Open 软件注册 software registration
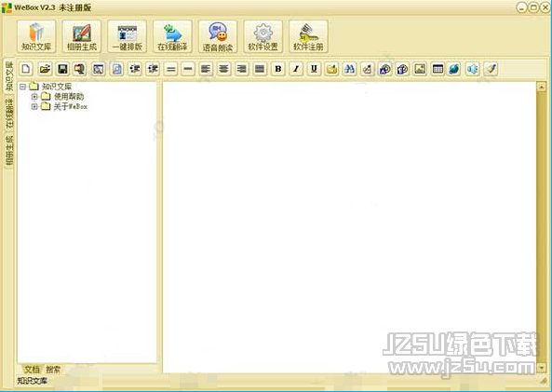Image resolution: width=552 pixels, height=392 pixels. coord(308,36)
